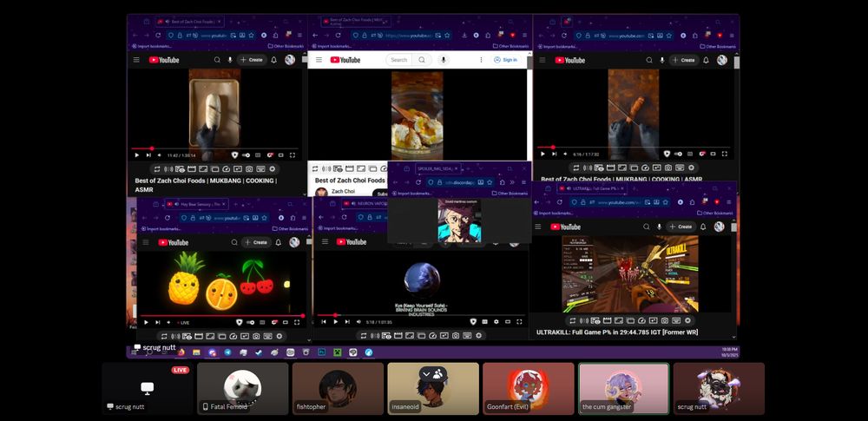Select the NEURON browser tab
The image size is (868, 421).
[x=363, y=203]
